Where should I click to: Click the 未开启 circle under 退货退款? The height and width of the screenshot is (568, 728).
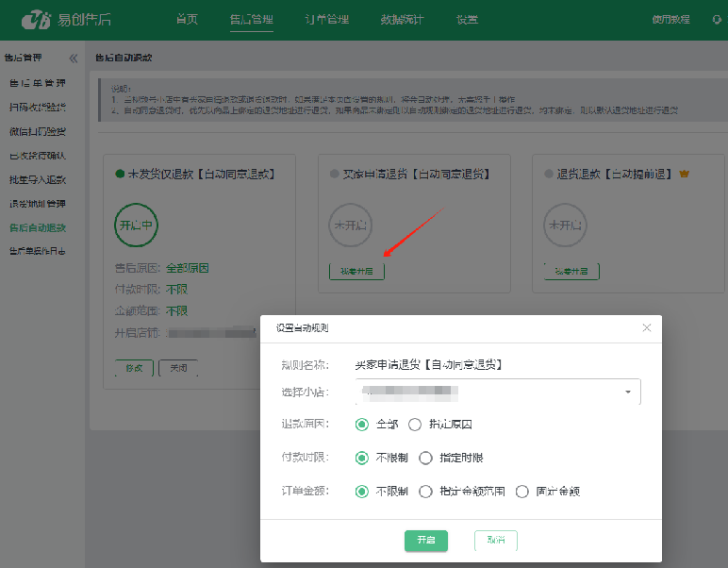pos(566,226)
